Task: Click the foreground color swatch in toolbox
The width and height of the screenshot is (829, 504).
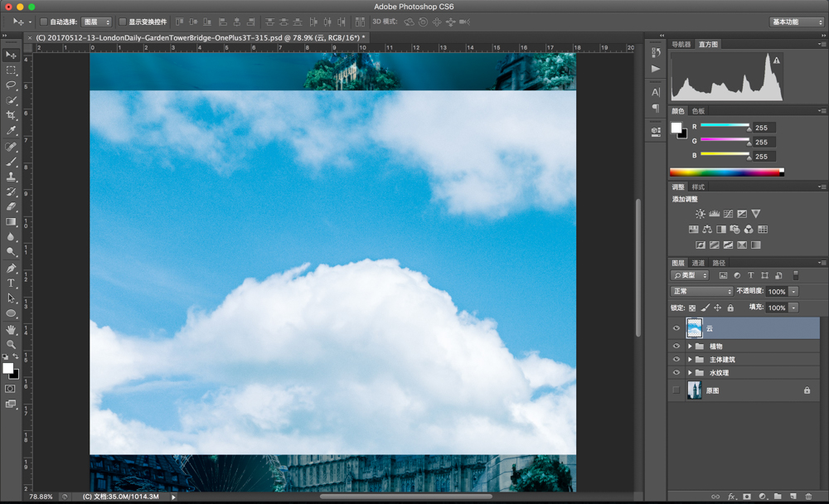Action: [8, 368]
